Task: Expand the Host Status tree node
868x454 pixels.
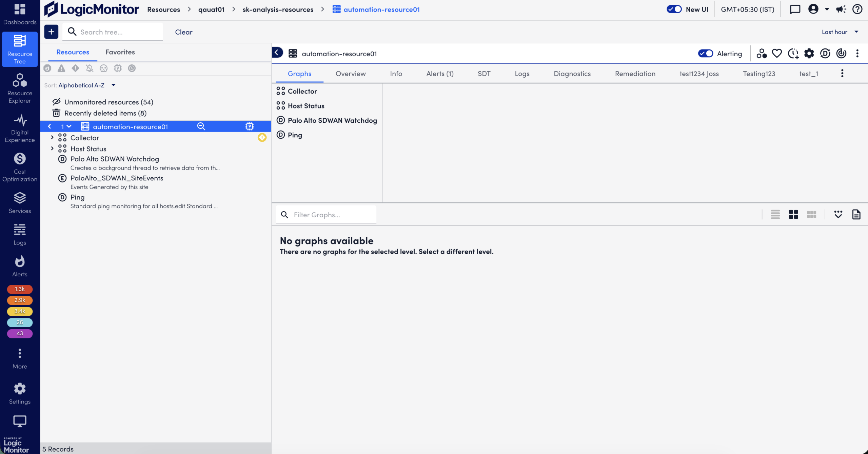Action: click(52, 149)
